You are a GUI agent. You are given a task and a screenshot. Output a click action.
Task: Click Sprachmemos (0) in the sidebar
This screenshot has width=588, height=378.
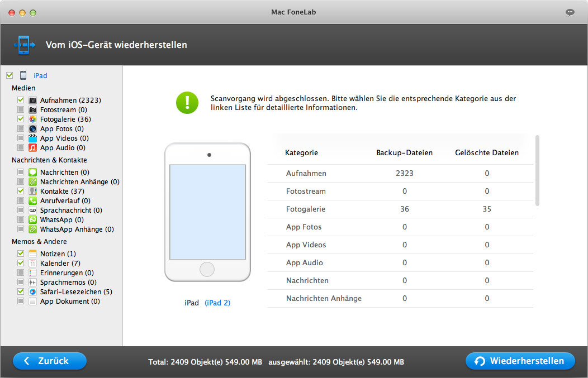point(68,282)
